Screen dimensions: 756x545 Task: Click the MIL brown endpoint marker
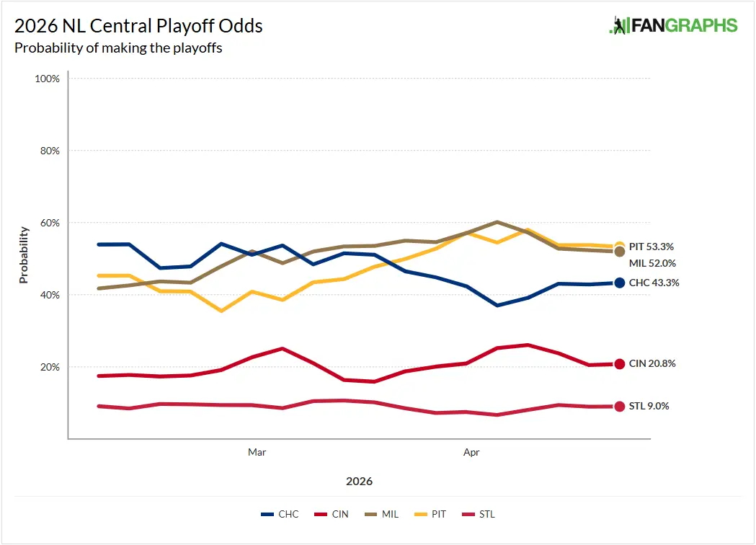click(x=619, y=252)
